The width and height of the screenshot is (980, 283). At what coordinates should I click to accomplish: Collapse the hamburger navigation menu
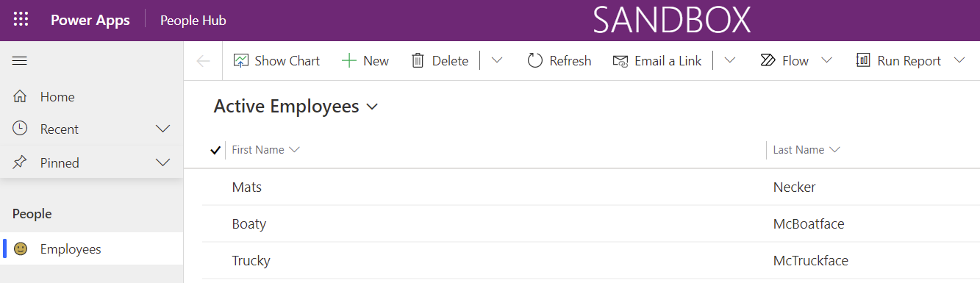coord(20,60)
